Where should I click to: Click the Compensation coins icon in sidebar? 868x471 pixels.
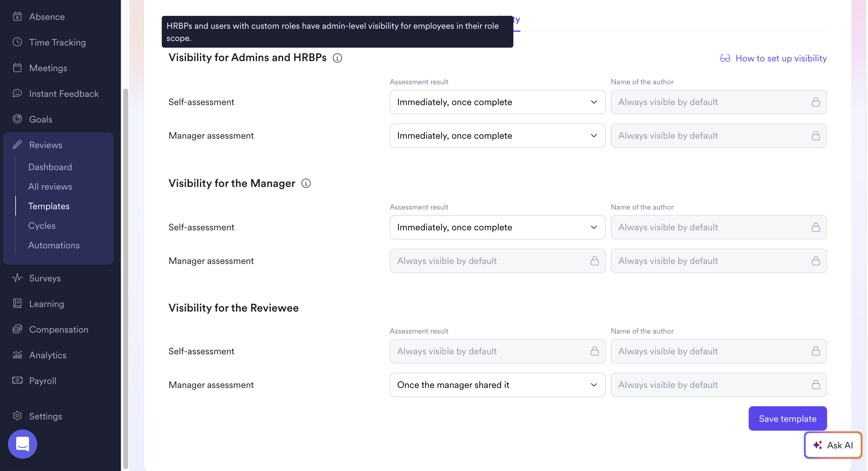pos(17,329)
